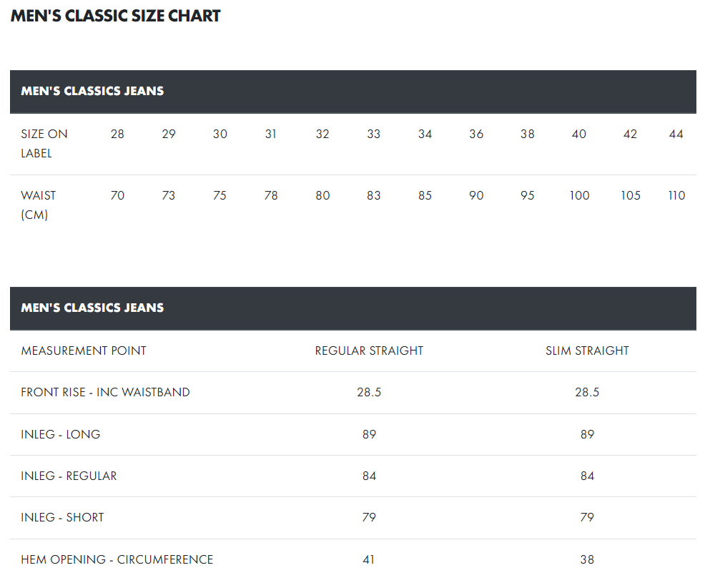Image resolution: width=705 pixels, height=588 pixels.
Task: Select size 32 in the size label row
Action: tap(322, 134)
